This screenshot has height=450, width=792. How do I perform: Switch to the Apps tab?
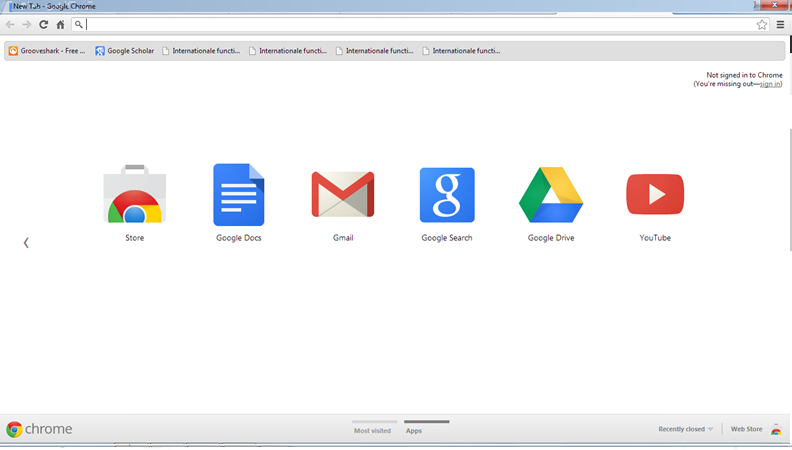(x=426, y=427)
